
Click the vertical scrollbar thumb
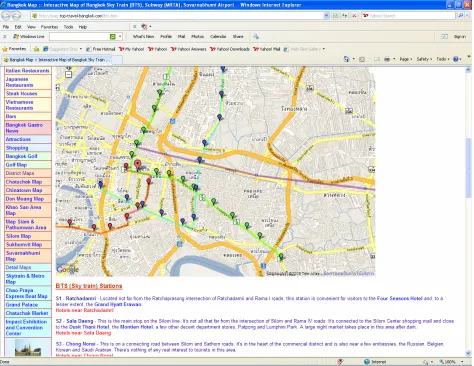click(x=468, y=167)
